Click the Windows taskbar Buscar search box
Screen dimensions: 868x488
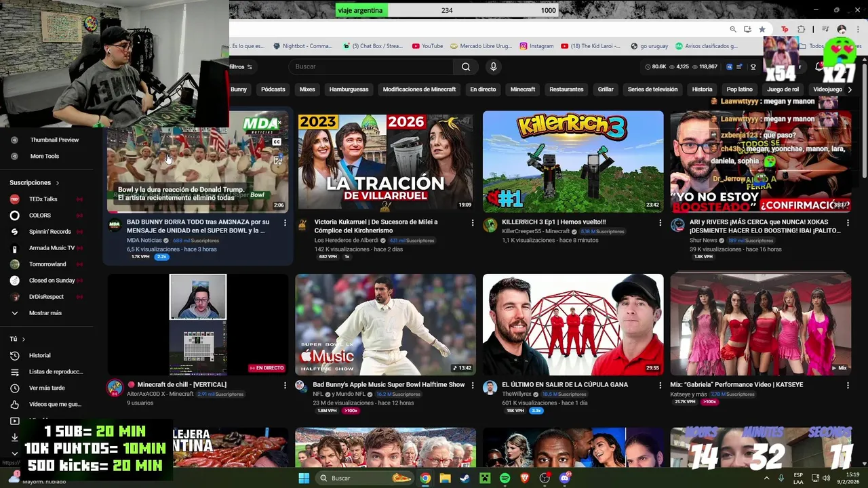point(366,478)
